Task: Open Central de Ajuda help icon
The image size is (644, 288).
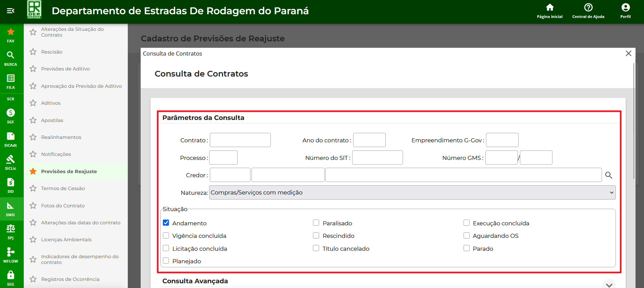Action: click(x=588, y=8)
